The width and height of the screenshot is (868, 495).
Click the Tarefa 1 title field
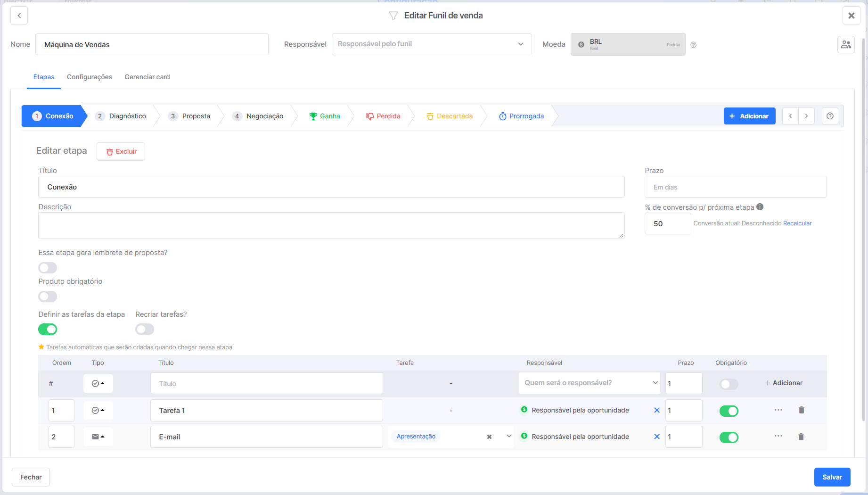click(267, 410)
